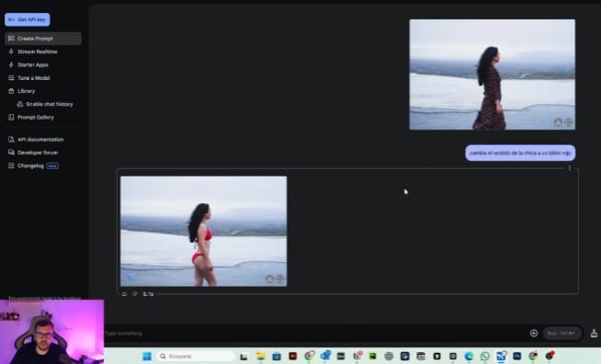Select the user prompt bubble about bikini rojo

[x=520, y=153]
